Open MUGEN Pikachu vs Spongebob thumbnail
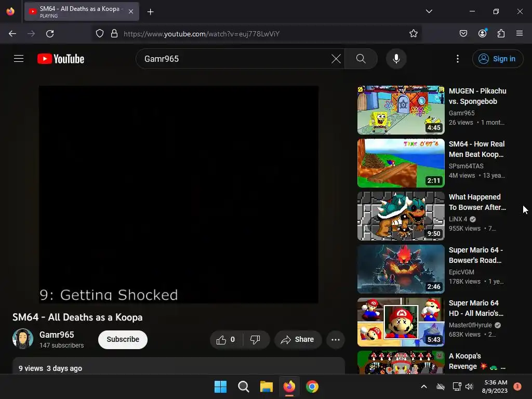 401,110
